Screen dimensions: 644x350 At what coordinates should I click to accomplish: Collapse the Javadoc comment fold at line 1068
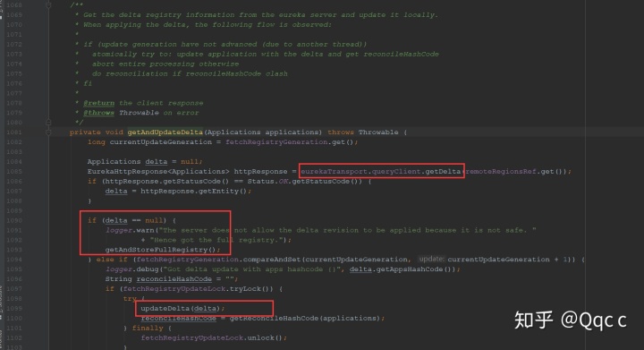tap(48, 5)
